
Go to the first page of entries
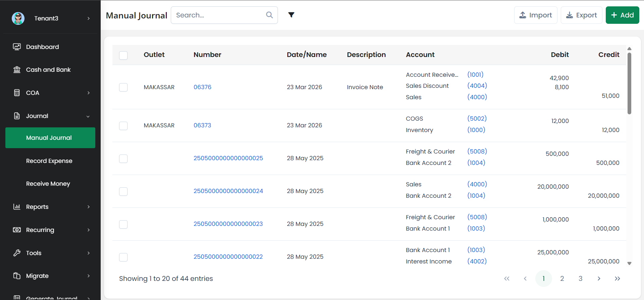(507, 279)
